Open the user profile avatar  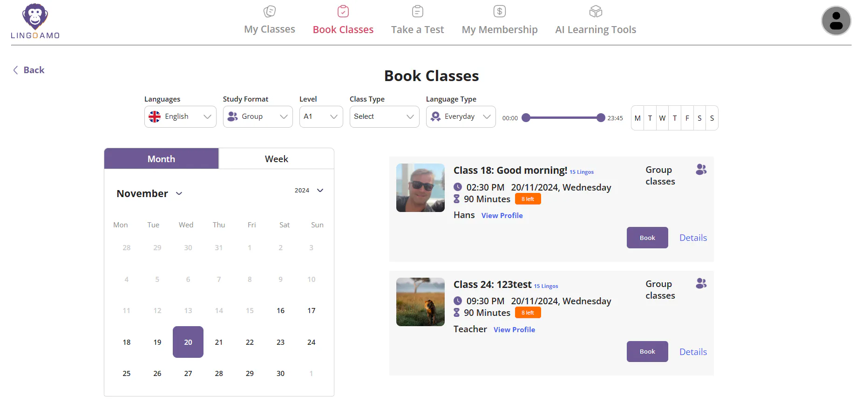836,21
